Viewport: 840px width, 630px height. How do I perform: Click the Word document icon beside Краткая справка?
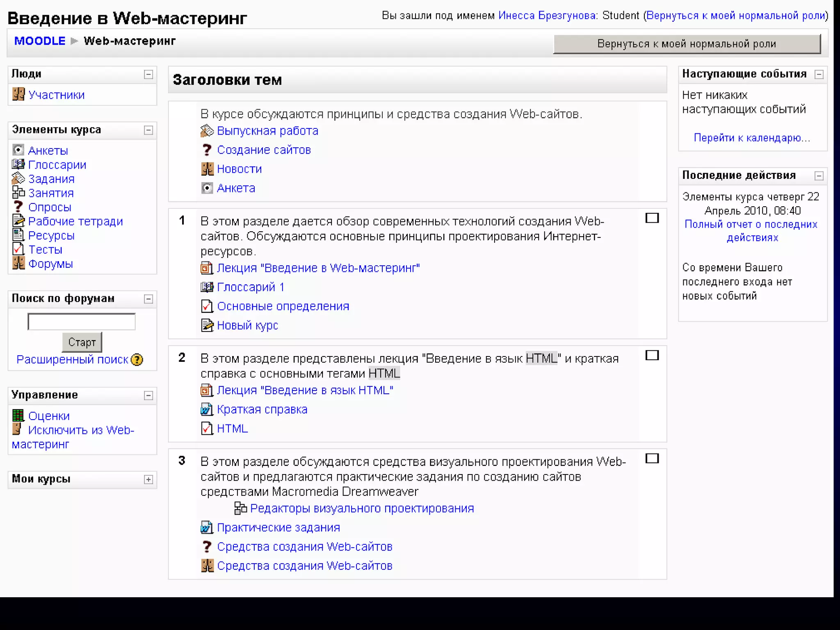[207, 409]
